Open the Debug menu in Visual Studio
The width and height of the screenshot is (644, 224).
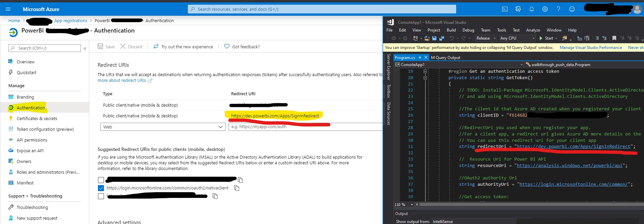(x=468, y=30)
